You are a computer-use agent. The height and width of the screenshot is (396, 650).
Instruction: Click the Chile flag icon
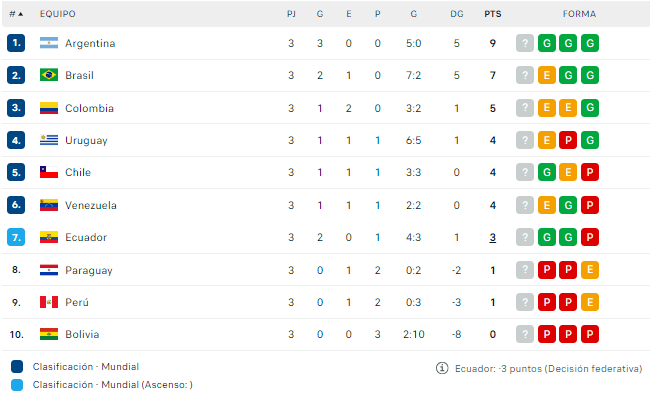pos(49,172)
